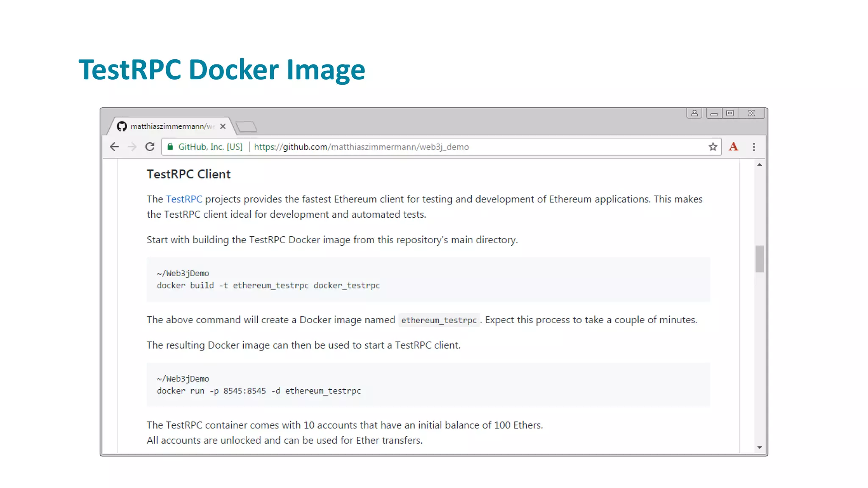Open the red A extension icon

click(x=733, y=147)
